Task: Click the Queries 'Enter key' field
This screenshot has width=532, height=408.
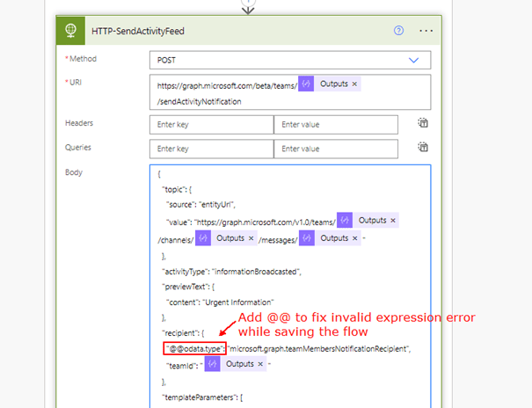Action: tap(211, 149)
